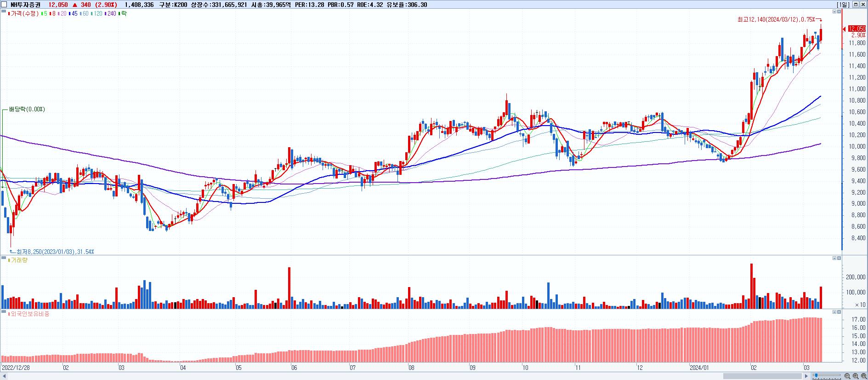Click the 최저8,250(2023/01/03) low annotation
Screen dimensions: 868x380
(x=55, y=252)
